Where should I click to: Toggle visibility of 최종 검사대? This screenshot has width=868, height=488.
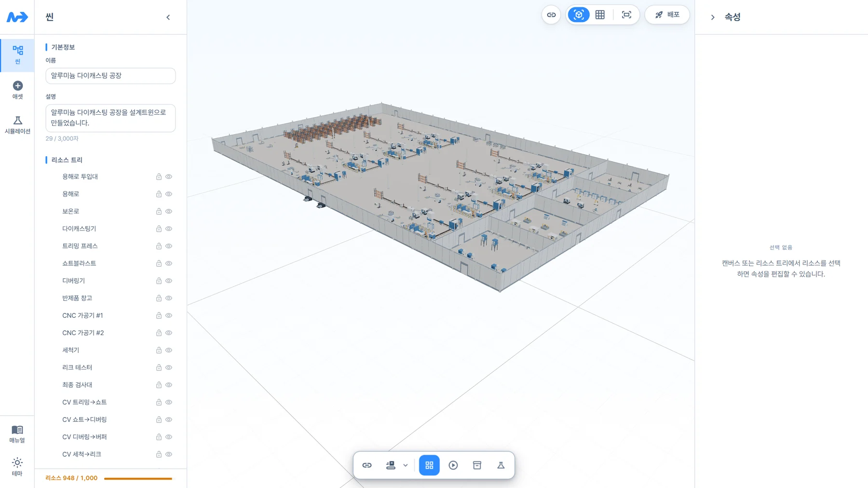169,385
